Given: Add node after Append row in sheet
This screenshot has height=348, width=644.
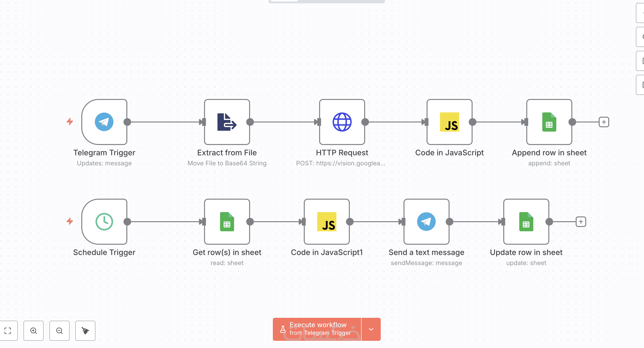Looking at the screenshot, I should coord(604,122).
